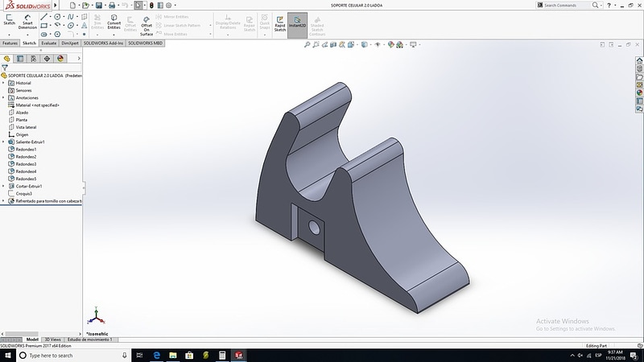Open Estudio de movimiento 1 tab

89,339
